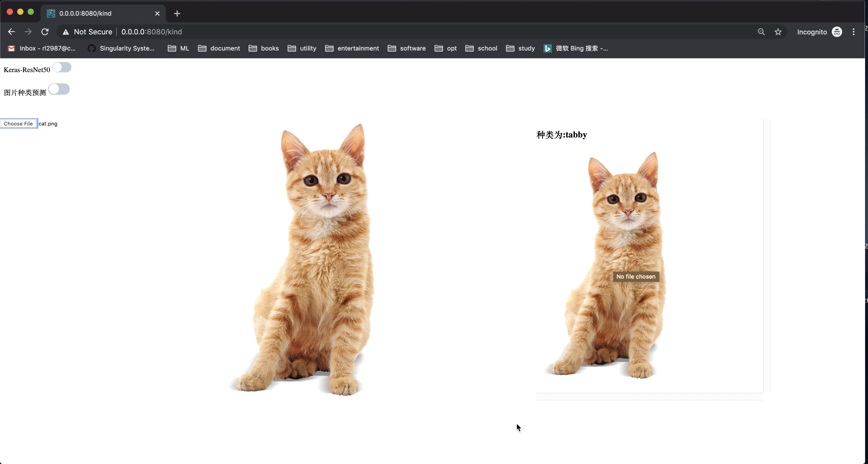Viewport: 868px width, 464px height.
Task: Expand the entertainment bookmarks folder
Action: 352,48
